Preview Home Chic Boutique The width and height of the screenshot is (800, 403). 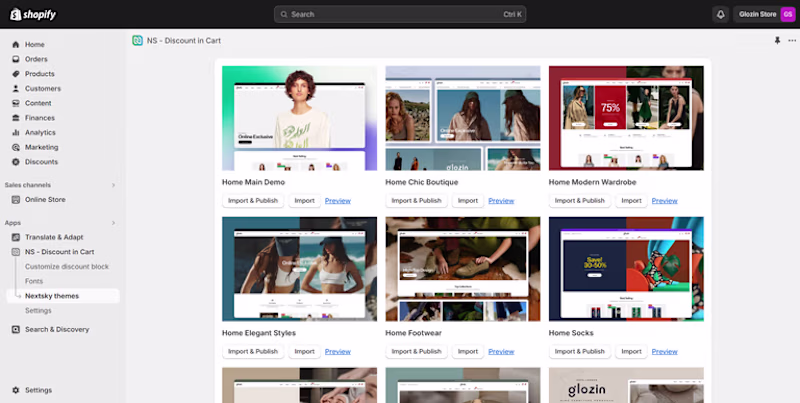(501, 201)
